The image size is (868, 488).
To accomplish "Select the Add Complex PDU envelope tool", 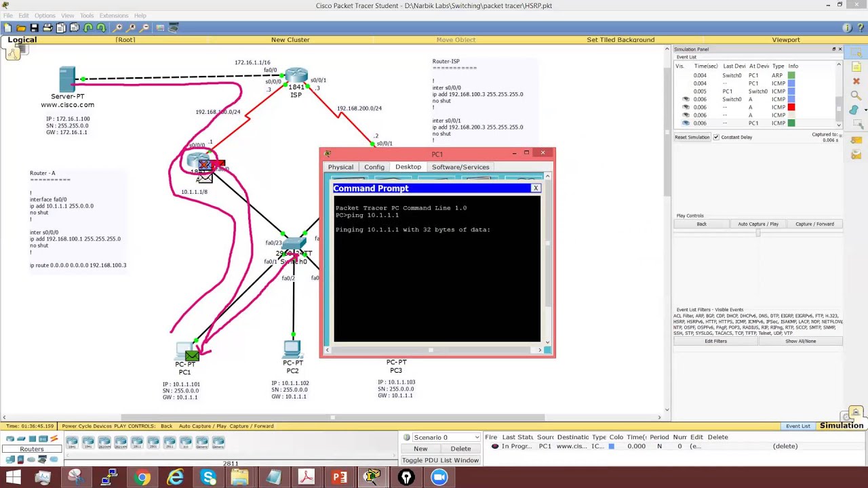I will point(856,155).
